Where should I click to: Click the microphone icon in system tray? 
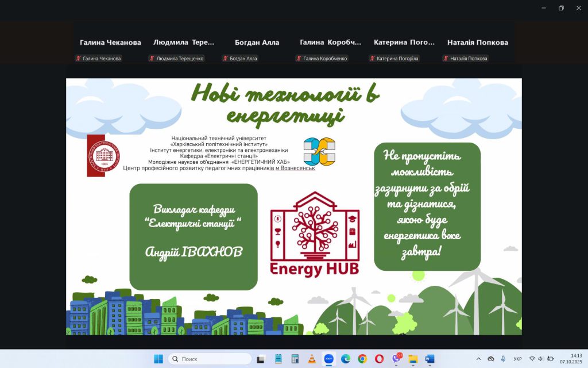click(503, 359)
